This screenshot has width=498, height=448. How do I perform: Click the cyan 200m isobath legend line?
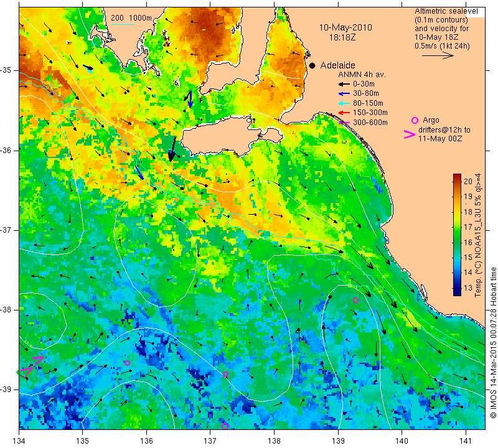122,24
